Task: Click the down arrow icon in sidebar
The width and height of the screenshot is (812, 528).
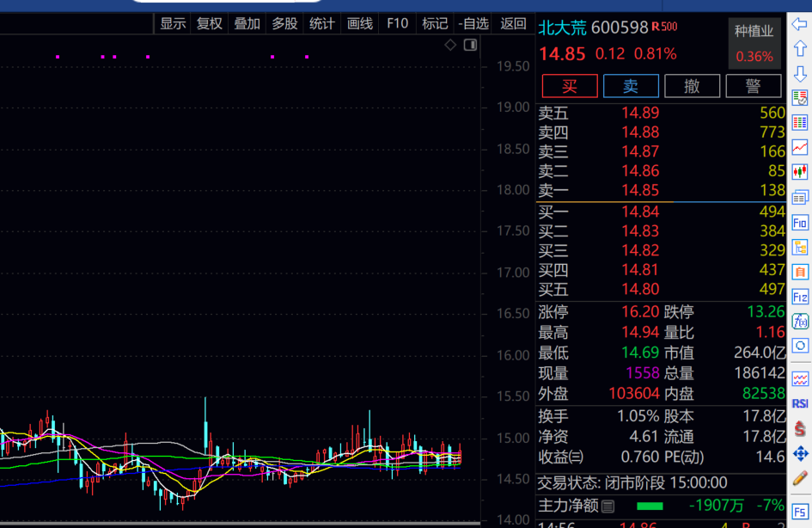Action: tap(800, 74)
